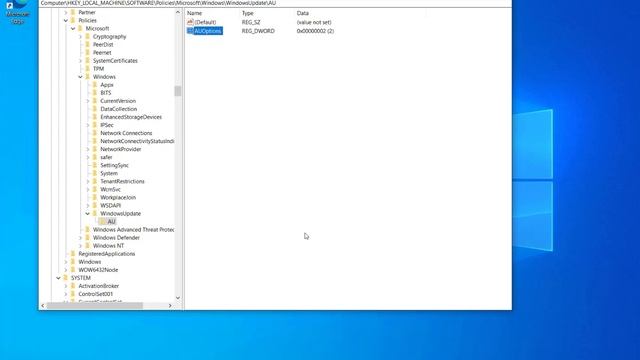Click the 0x00000002 (2) data cell

pyautogui.click(x=315, y=31)
